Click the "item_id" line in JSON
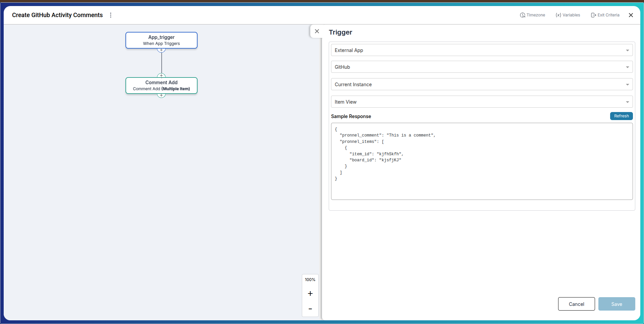 pyautogui.click(x=376, y=154)
